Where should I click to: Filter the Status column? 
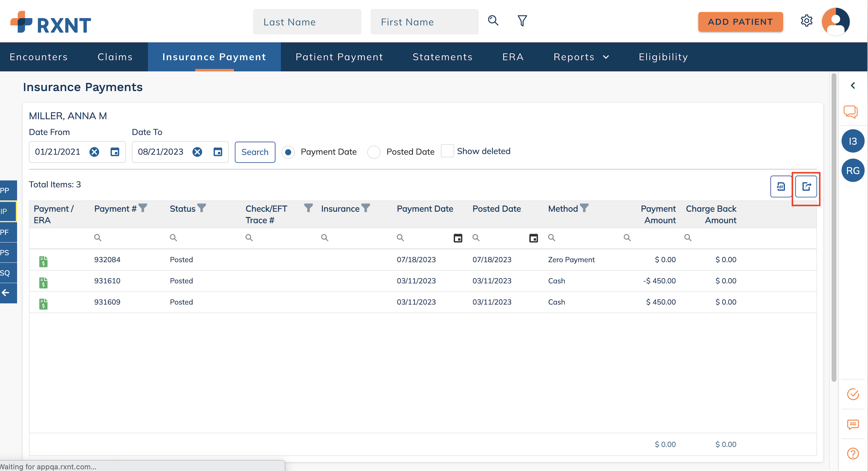201,208
